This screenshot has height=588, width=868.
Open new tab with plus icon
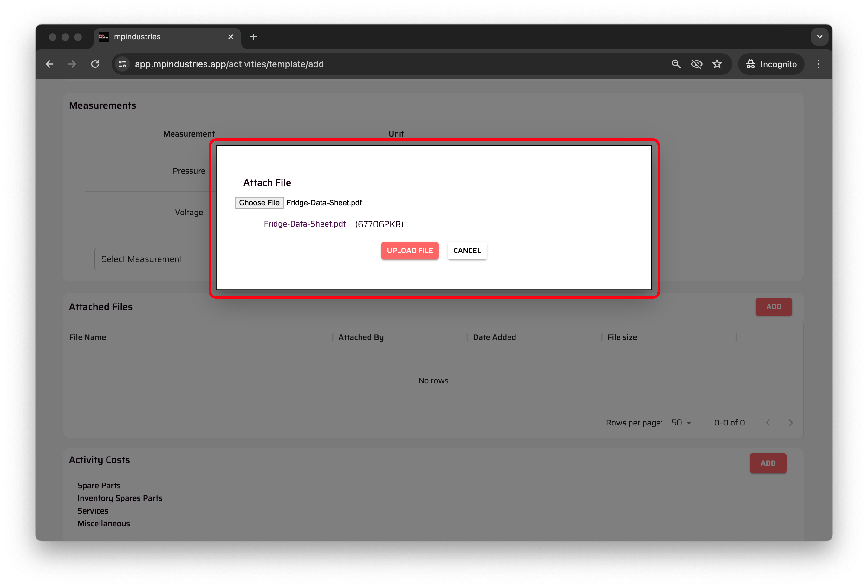pos(253,37)
